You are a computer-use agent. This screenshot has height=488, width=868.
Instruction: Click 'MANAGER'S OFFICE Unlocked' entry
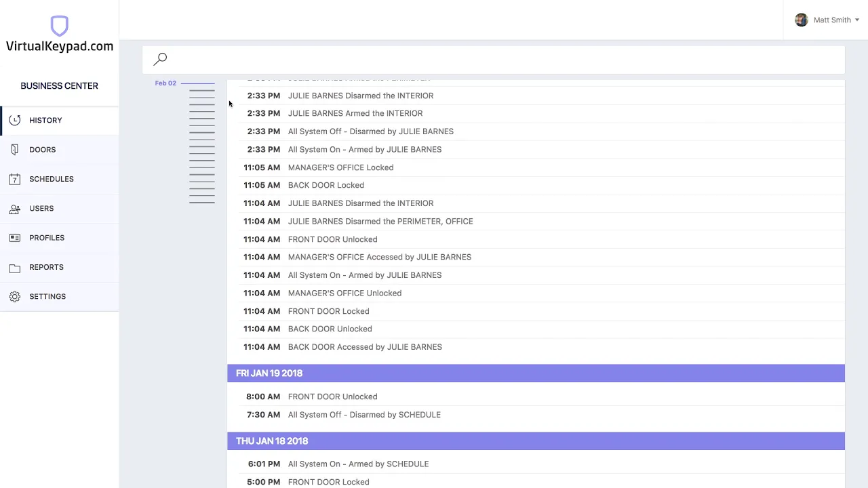coord(344,293)
